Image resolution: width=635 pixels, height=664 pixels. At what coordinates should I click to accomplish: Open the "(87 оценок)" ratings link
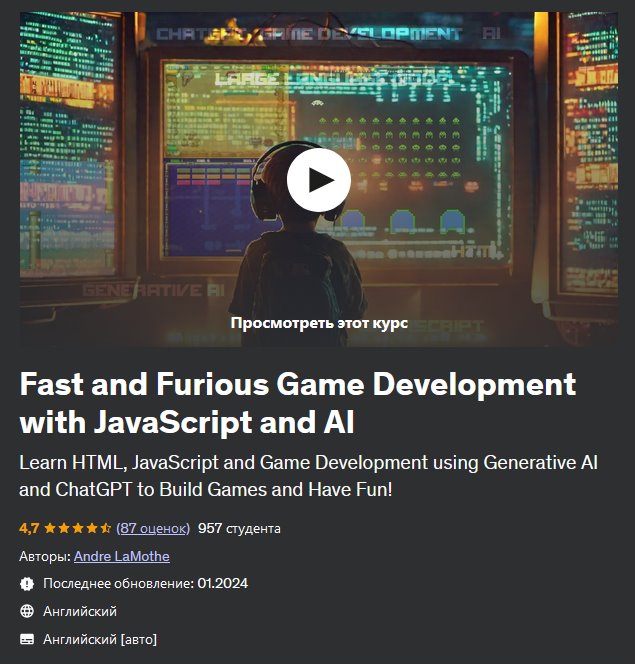point(153,528)
